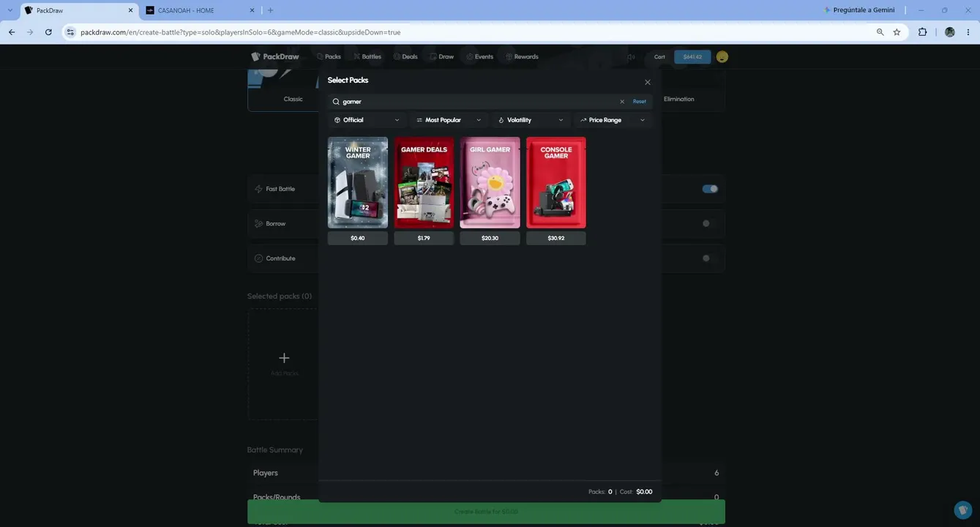The width and height of the screenshot is (980, 527).
Task: Open the Price Range dropdown
Action: [x=613, y=120]
